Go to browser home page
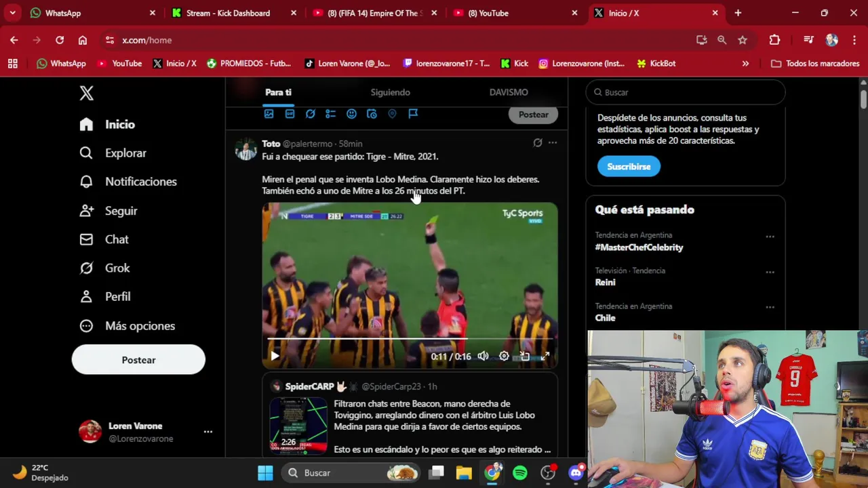This screenshot has width=868, height=488. pyautogui.click(x=83, y=40)
